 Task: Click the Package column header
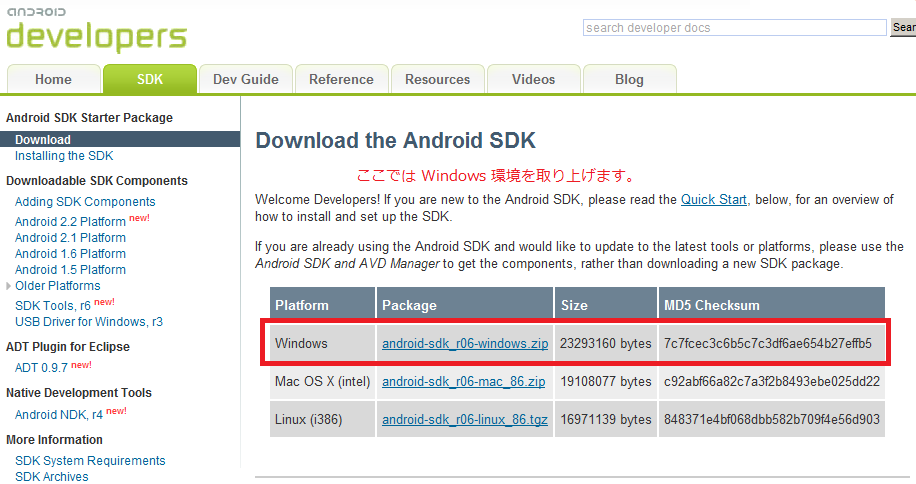click(465, 305)
